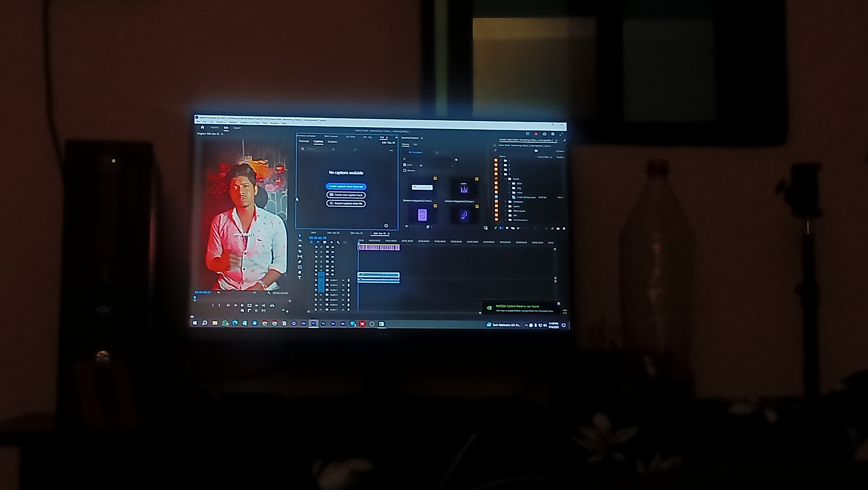Click Create new caption track button
Viewport: 868px width, 490px height.
tap(346, 195)
